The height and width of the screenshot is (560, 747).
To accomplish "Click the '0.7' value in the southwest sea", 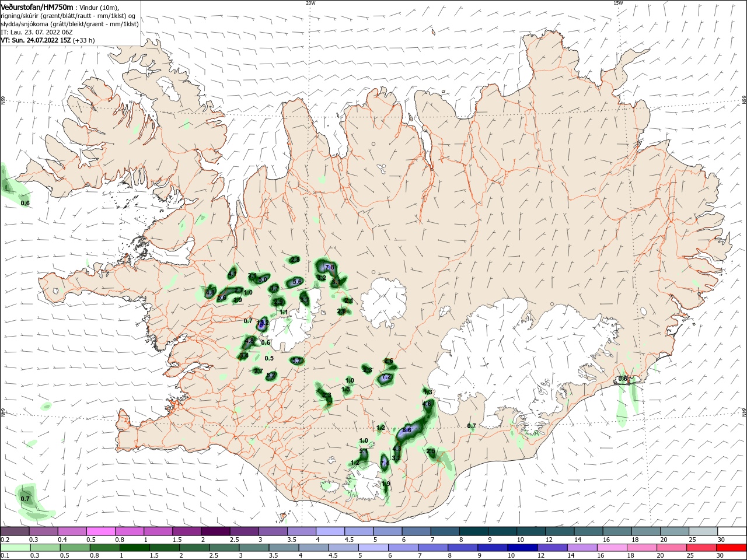I will (25, 499).
